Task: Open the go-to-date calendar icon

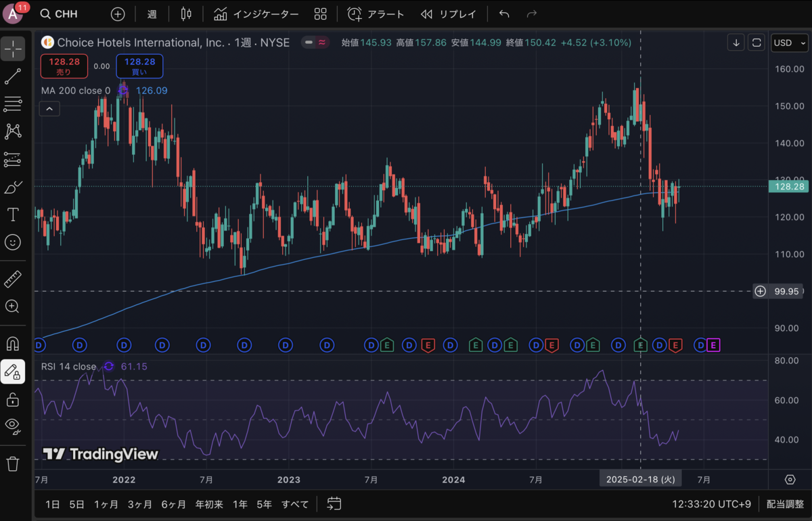Action: point(334,503)
